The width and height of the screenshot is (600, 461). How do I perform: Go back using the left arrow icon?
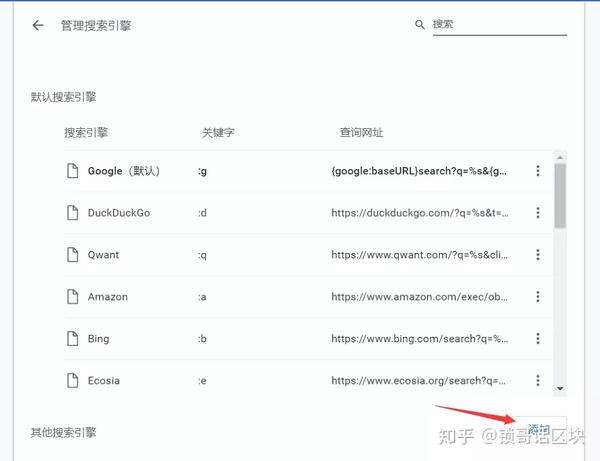[38, 26]
